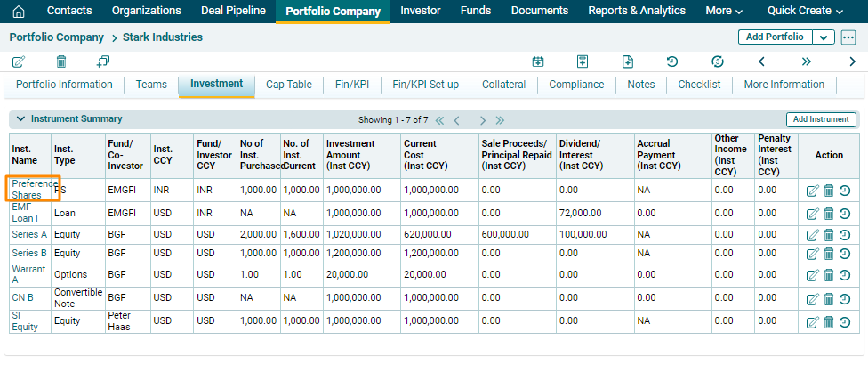This screenshot has height=365, width=868.
Task: View history for Warrant A instrument
Action: point(845,275)
